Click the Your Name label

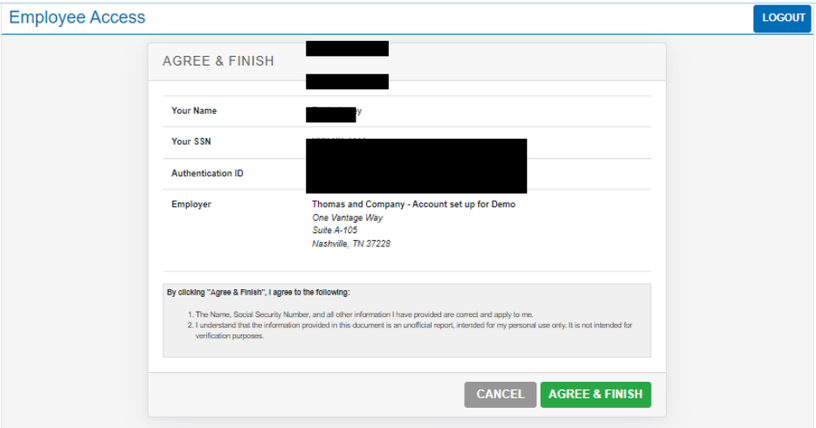[194, 110]
